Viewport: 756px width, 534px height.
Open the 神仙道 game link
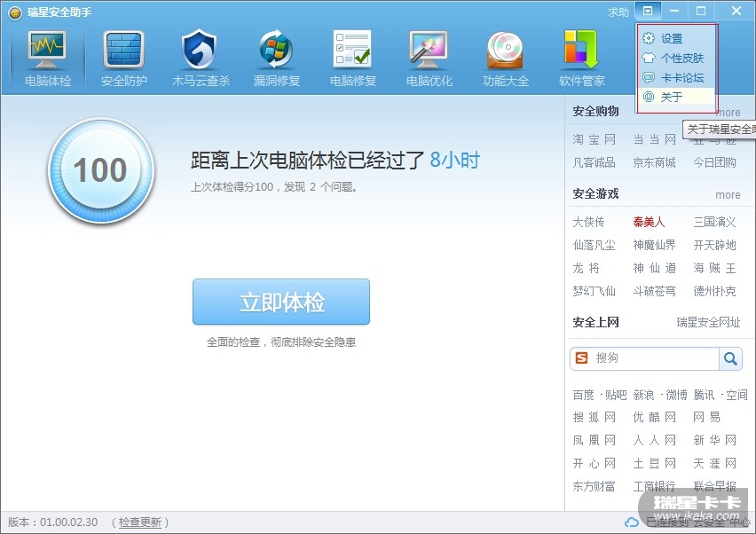pyautogui.click(x=654, y=268)
